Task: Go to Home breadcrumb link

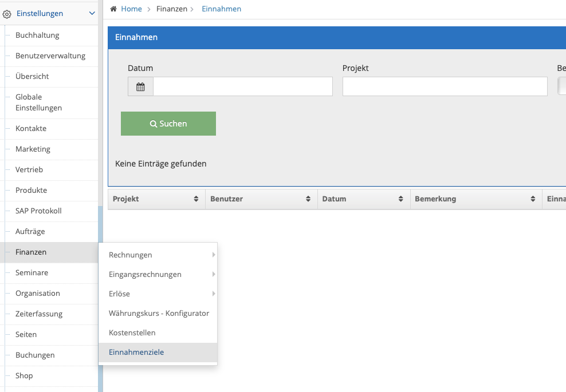Action: tap(131, 9)
